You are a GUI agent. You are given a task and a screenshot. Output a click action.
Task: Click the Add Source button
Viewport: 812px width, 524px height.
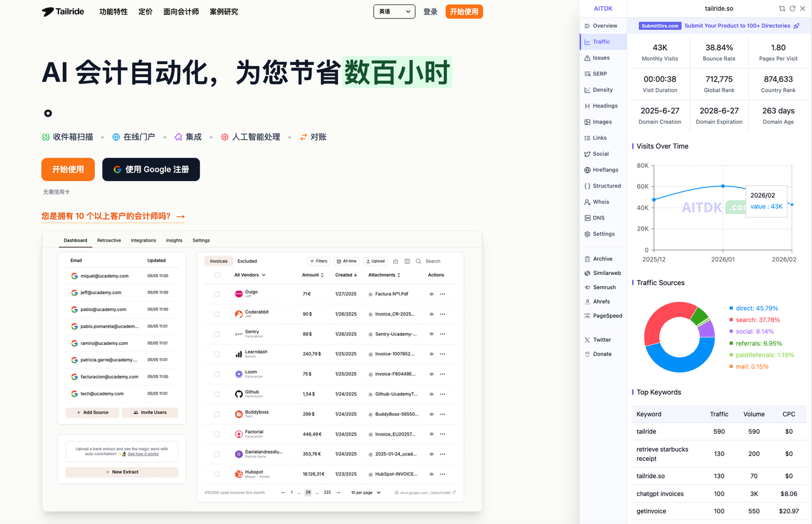tap(92, 412)
